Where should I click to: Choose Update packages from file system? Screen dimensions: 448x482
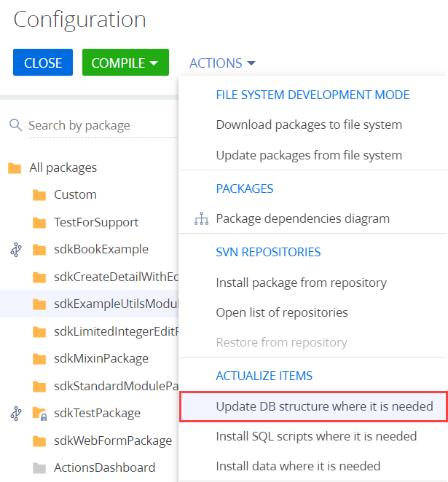coord(309,155)
